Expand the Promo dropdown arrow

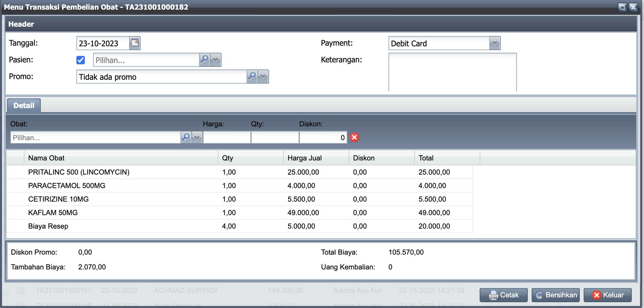tap(263, 77)
